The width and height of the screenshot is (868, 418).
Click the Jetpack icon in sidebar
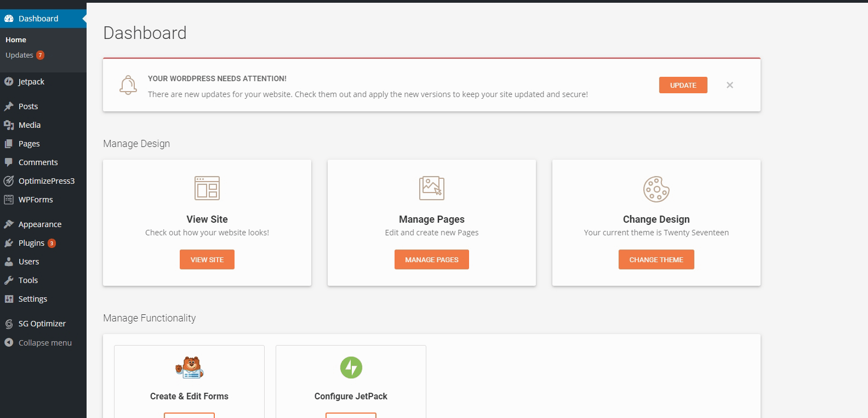point(9,82)
